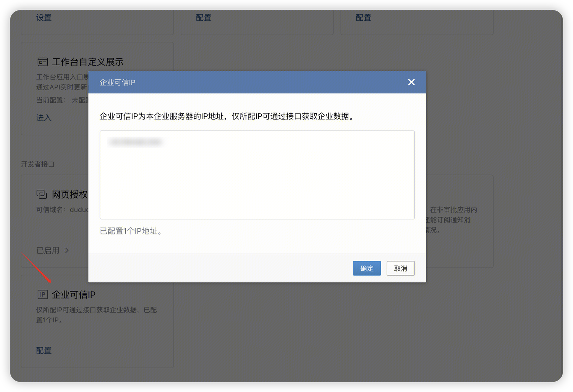The height and width of the screenshot is (392, 573).
Task: Click the blurred IP address entry
Action: point(136,142)
